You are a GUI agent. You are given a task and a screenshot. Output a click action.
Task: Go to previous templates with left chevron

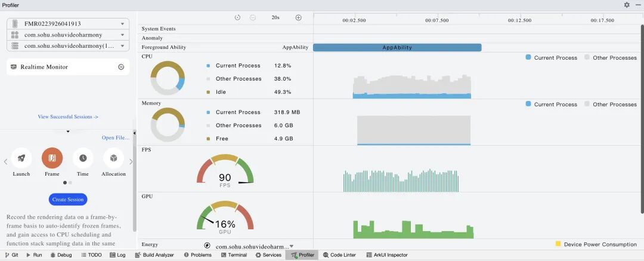(x=5, y=162)
